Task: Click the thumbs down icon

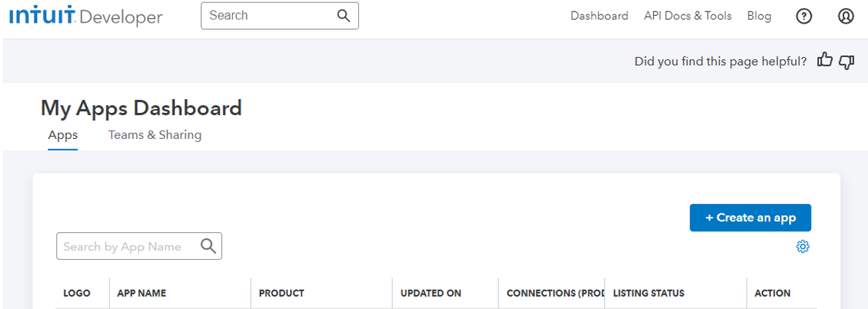Action: click(x=846, y=62)
